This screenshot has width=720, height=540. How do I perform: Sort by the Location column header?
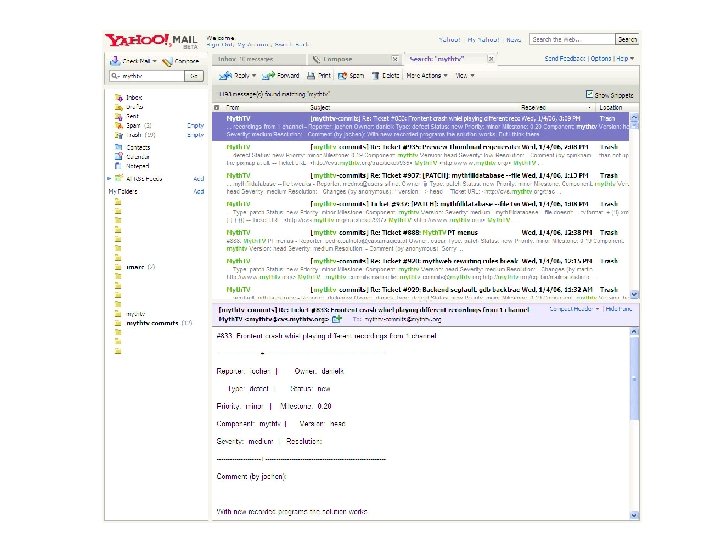point(611,107)
